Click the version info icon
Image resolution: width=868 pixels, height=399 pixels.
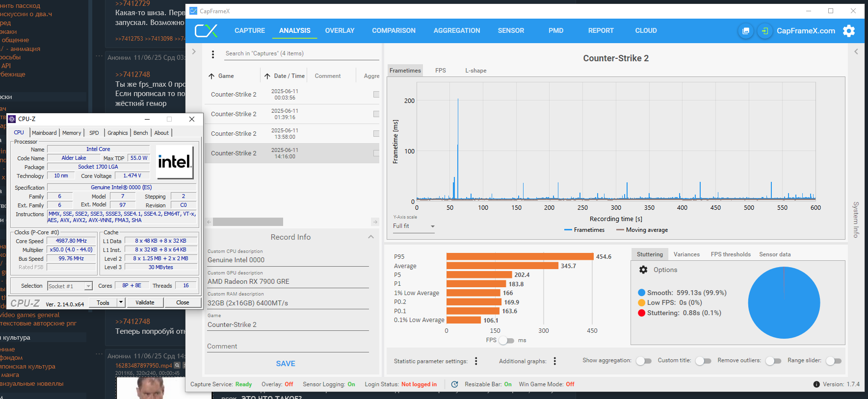(x=816, y=384)
